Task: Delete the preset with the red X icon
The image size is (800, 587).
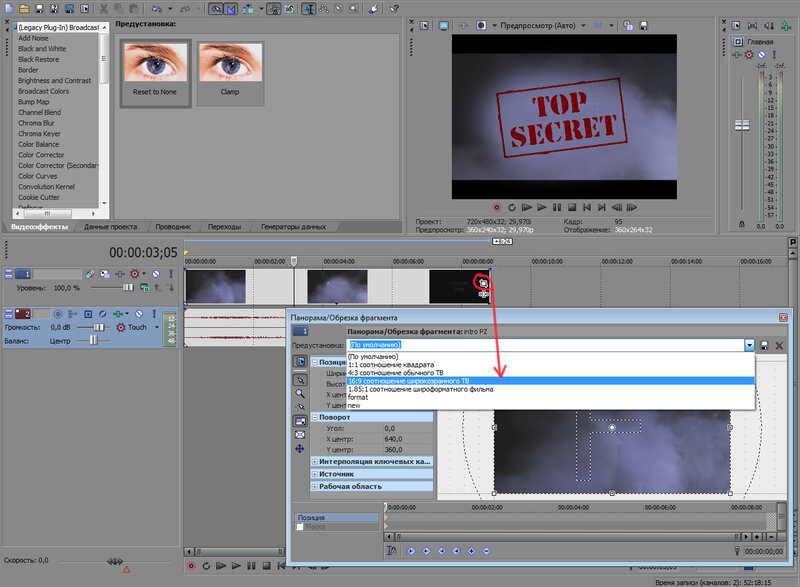Action: pyautogui.click(x=780, y=345)
